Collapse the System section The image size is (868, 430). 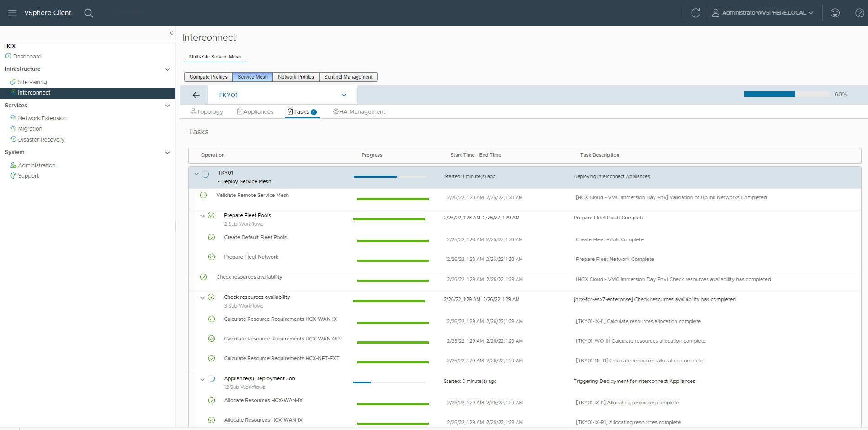(167, 153)
